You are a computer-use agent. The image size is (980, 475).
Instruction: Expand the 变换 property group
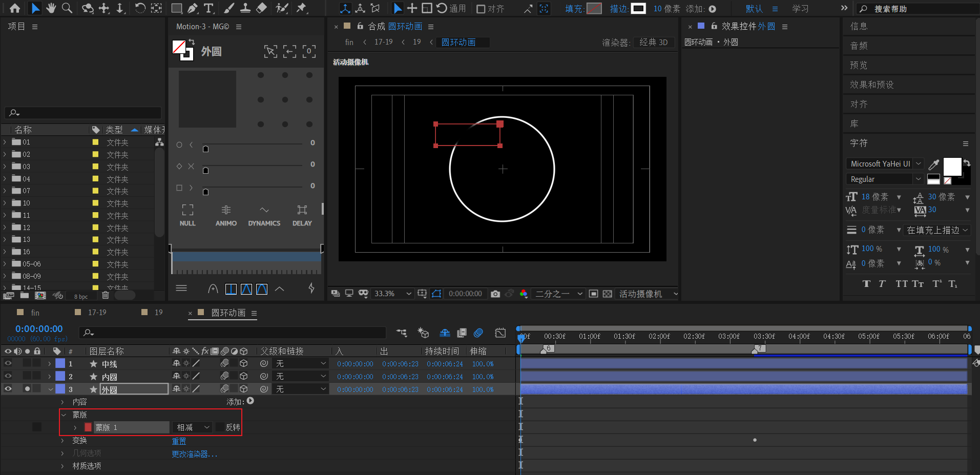(62, 440)
